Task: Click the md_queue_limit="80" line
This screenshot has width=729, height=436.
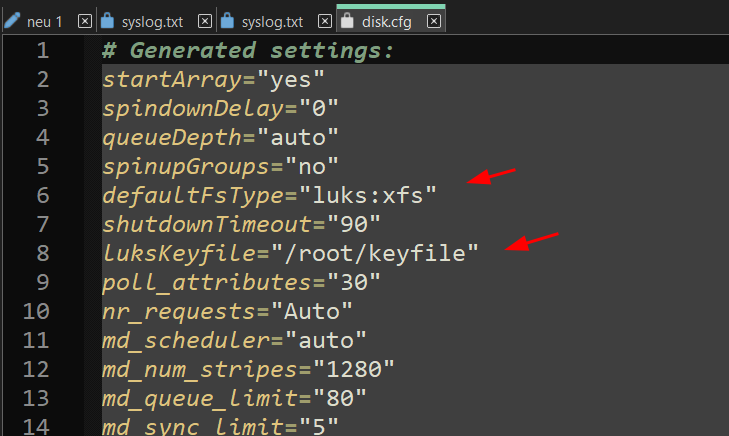Action: pos(234,399)
